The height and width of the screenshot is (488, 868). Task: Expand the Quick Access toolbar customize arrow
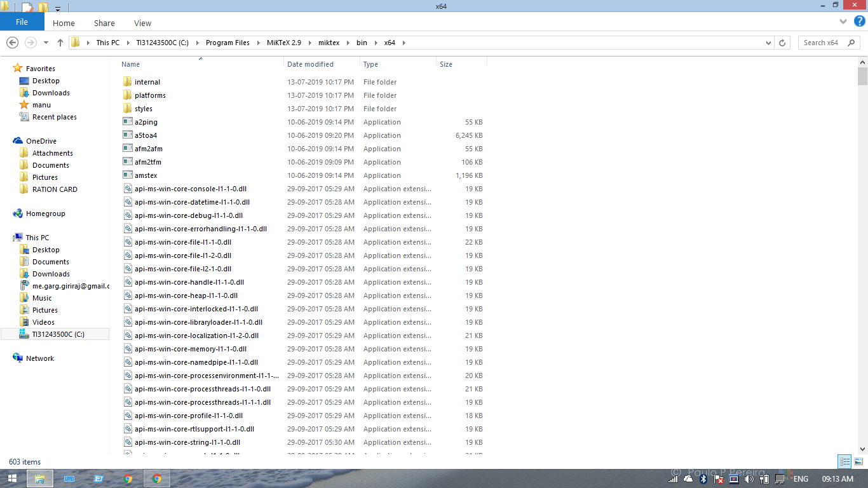tap(57, 7)
